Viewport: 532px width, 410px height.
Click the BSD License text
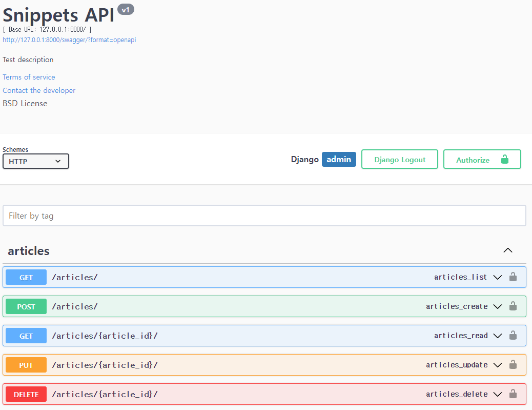pos(25,103)
